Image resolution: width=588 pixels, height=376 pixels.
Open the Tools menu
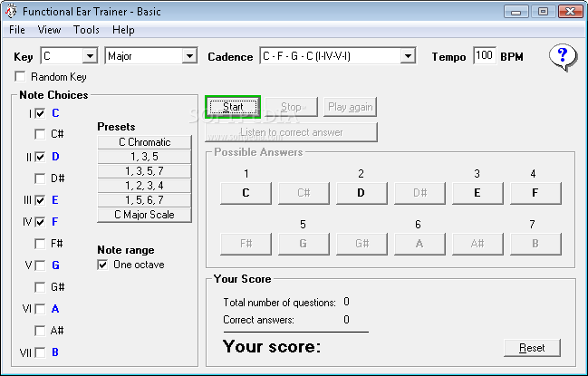(86, 30)
